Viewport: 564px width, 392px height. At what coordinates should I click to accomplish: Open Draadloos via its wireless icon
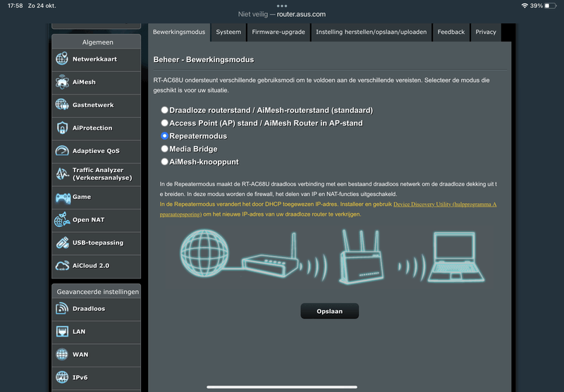62,309
